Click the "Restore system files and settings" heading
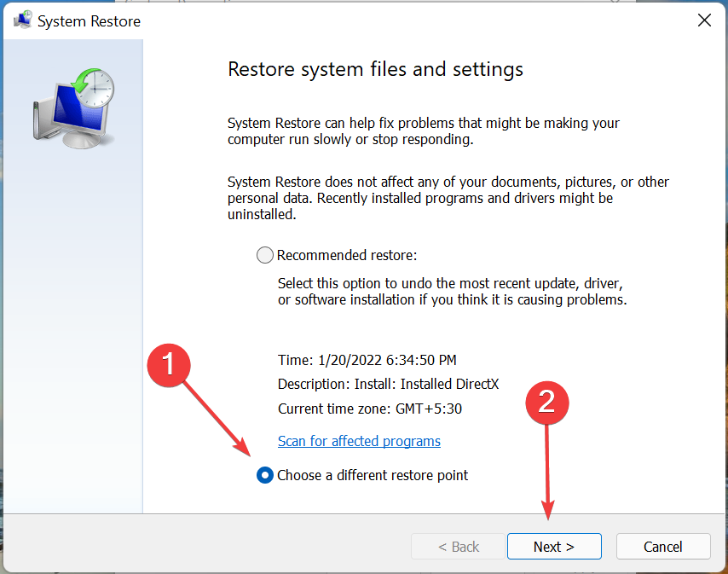728x574 pixels. 374,69
